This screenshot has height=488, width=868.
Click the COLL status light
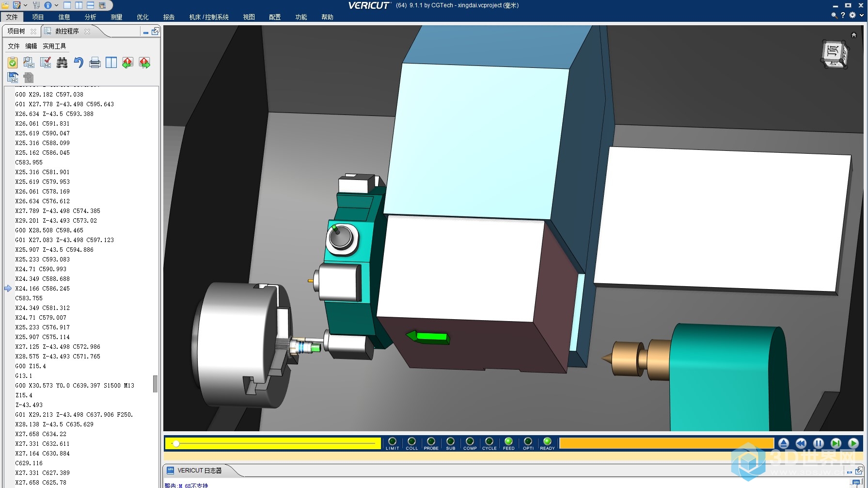tap(412, 441)
